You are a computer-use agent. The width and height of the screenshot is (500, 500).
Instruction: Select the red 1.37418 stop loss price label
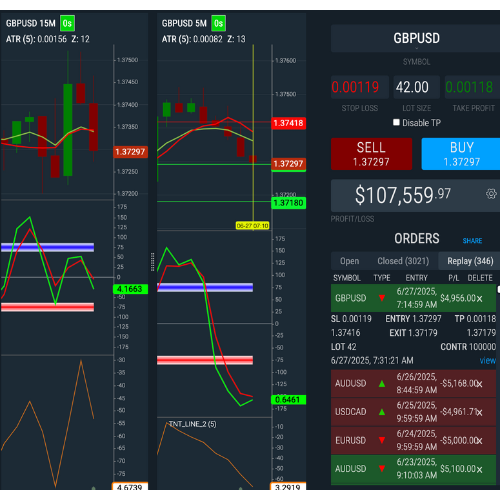click(x=288, y=123)
